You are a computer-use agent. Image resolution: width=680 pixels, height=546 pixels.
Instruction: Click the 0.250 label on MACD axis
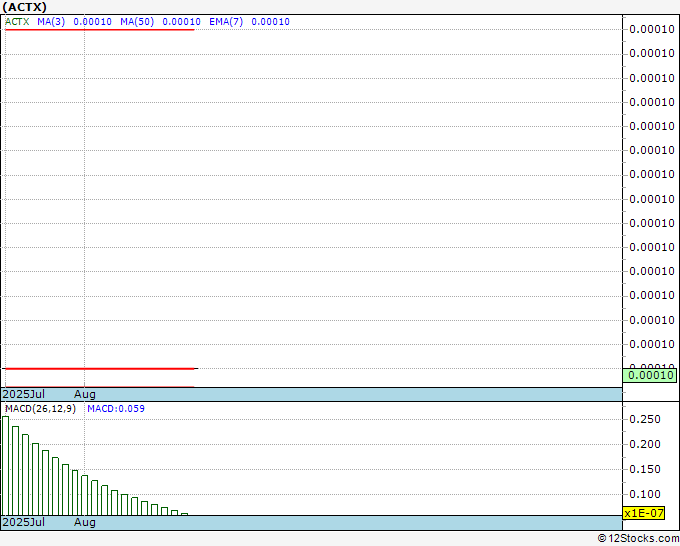[x=645, y=420]
